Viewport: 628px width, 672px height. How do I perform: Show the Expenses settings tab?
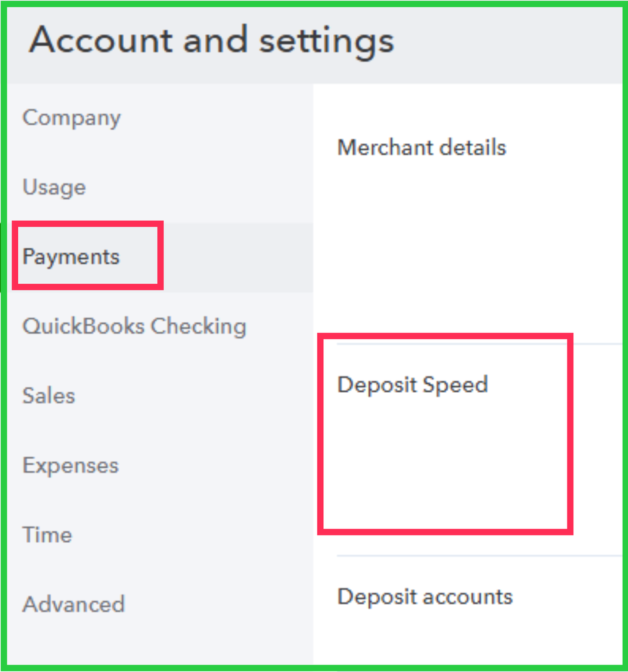tap(70, 465)
